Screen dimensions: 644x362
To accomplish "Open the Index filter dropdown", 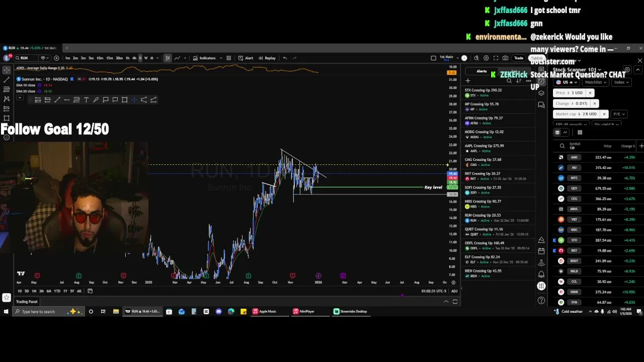I will (x=621, y=82).
